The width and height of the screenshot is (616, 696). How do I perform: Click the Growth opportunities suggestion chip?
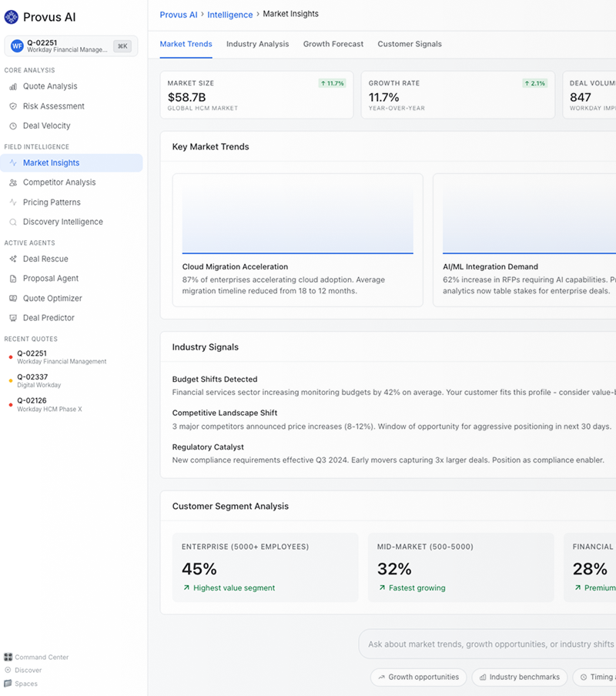coord(418,678)
